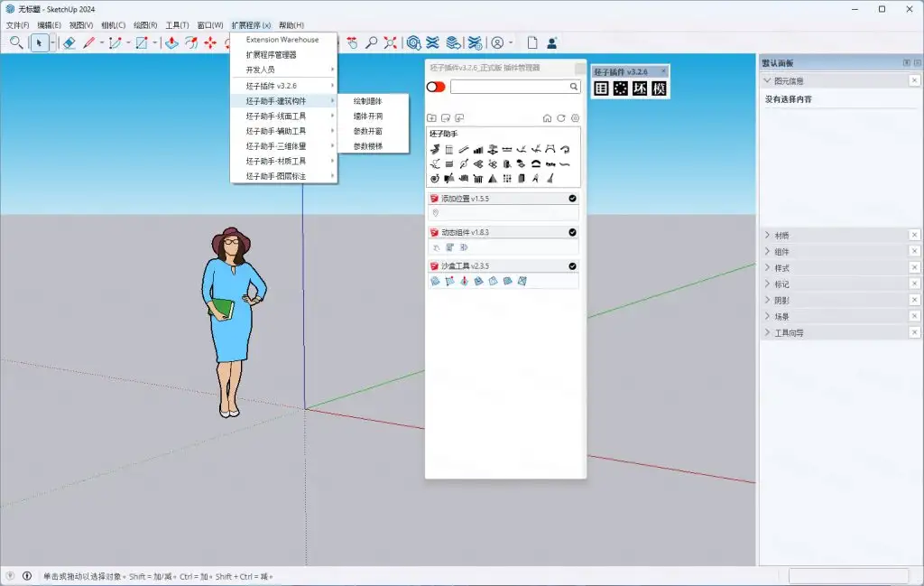Click the home icon in plugin manager
Viewport: 924px width, 586px height.
point(547,118)
